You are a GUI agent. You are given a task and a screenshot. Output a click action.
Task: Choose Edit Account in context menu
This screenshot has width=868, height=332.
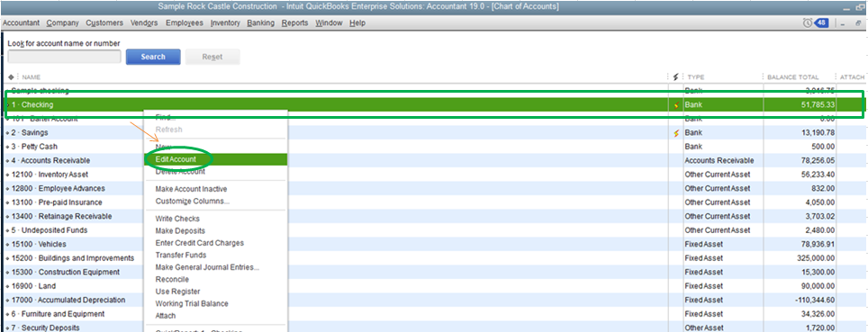tap(215, 159)
